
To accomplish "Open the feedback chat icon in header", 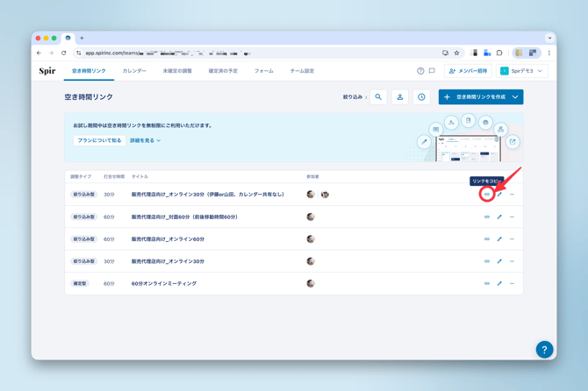I will pos(432,71).
